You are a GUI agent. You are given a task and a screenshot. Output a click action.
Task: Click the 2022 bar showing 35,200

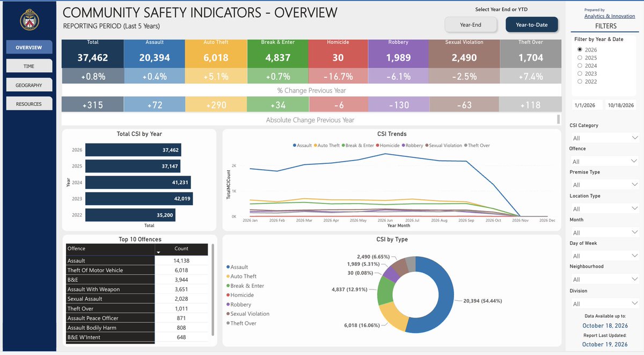(x=130, y=215)
